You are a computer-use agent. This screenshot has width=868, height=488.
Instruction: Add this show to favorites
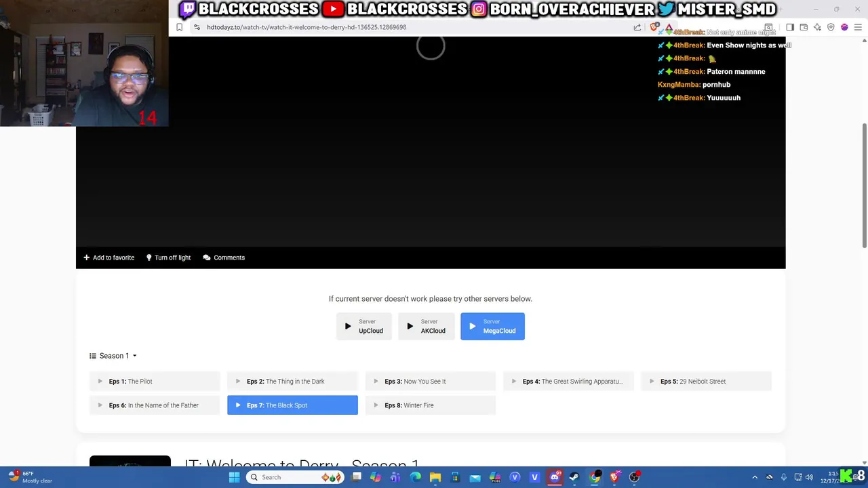coord(108,258)
